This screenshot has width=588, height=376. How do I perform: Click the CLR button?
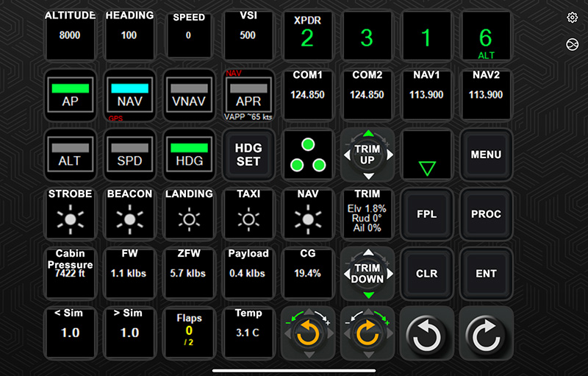point(427,274)
